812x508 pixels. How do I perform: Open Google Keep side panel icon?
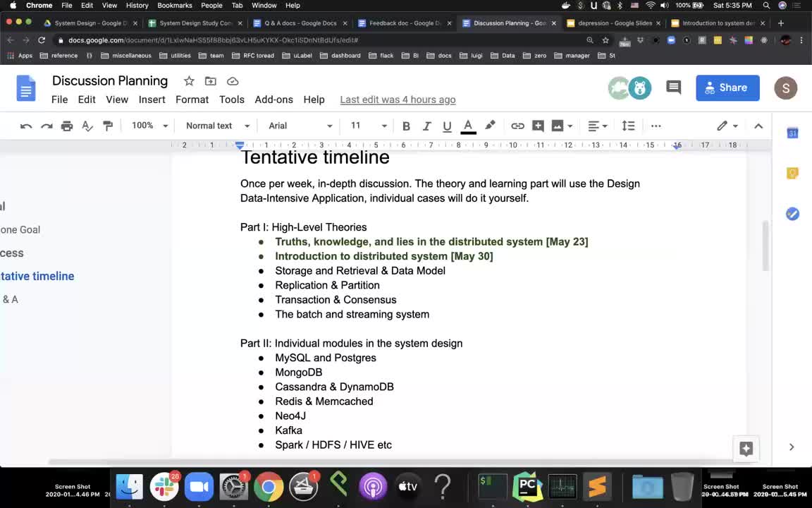coord(792,173)
